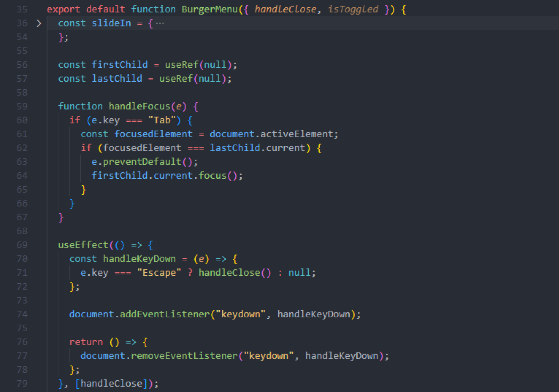Click the "keydown" string in addEventListener
This screenshot has width=559, height=392.
click(241, 315)
